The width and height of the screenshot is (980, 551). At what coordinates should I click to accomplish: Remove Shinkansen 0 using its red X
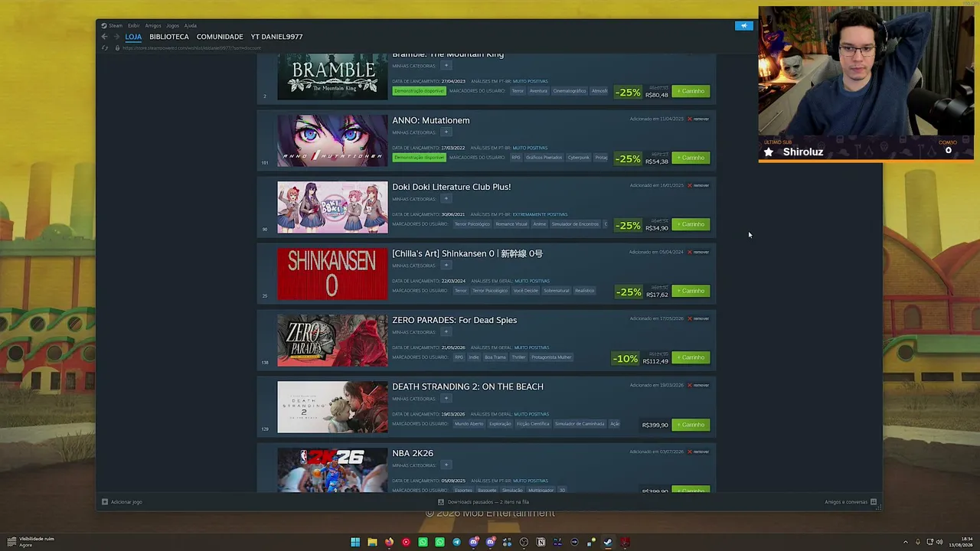pyautogui.click(x=690, y=252)
